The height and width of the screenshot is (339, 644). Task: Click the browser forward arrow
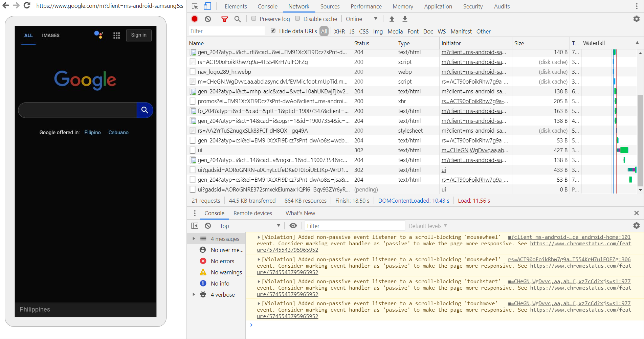[16, 5]
